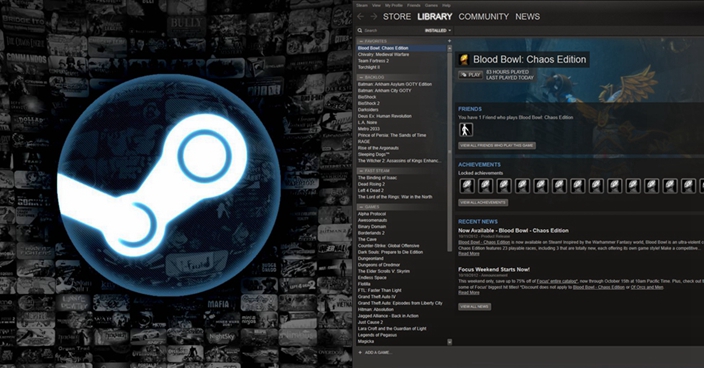
Task: Click the Blood Bowl game icon beside the title
Action: click(x=464, y=59)
